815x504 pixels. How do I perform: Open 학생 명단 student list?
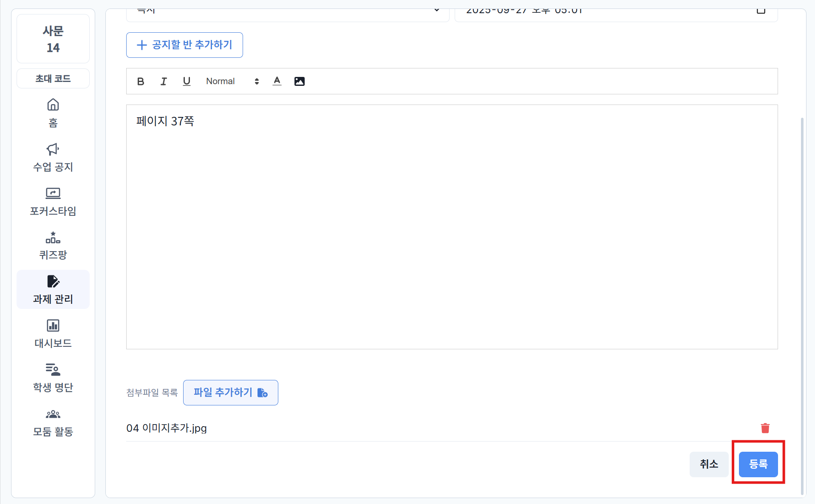[x=53, y=378]
